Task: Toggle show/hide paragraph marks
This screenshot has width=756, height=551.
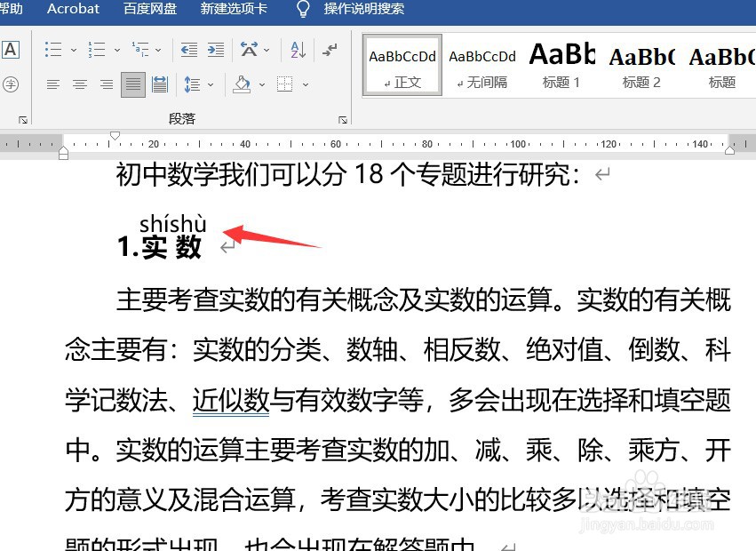Action: [x=330, y=49]
